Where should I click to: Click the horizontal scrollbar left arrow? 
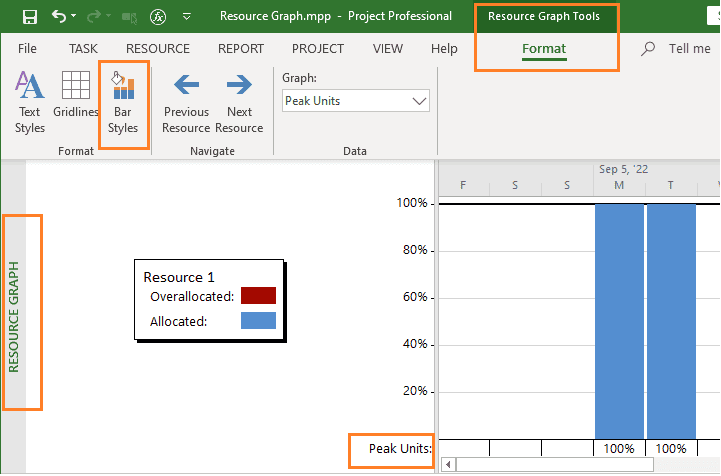point(448,465)
